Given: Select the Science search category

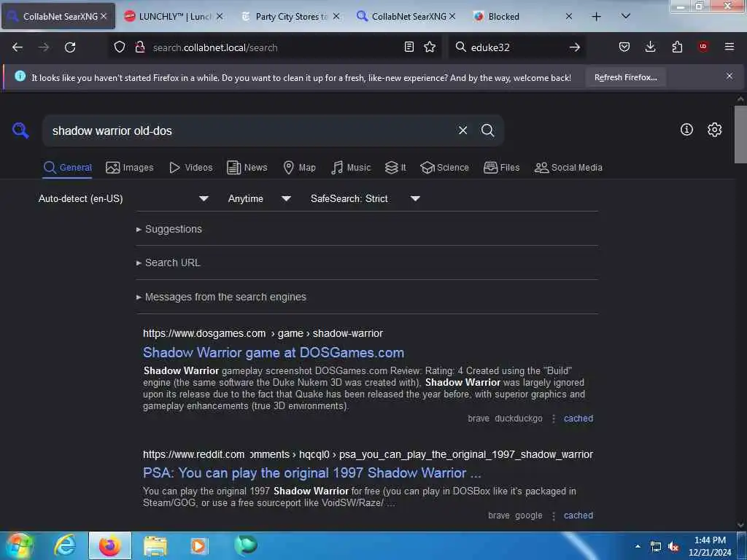Looking at the screenshot, I should tap(444, 168).
